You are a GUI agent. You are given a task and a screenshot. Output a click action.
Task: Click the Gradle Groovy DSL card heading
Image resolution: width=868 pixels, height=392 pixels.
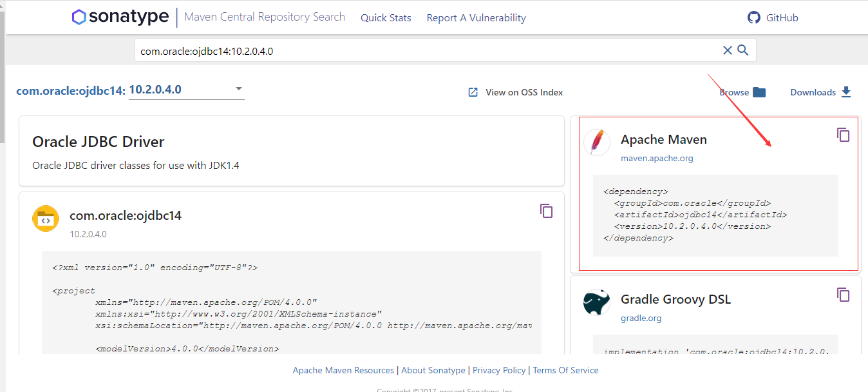(x=675, y=299)
